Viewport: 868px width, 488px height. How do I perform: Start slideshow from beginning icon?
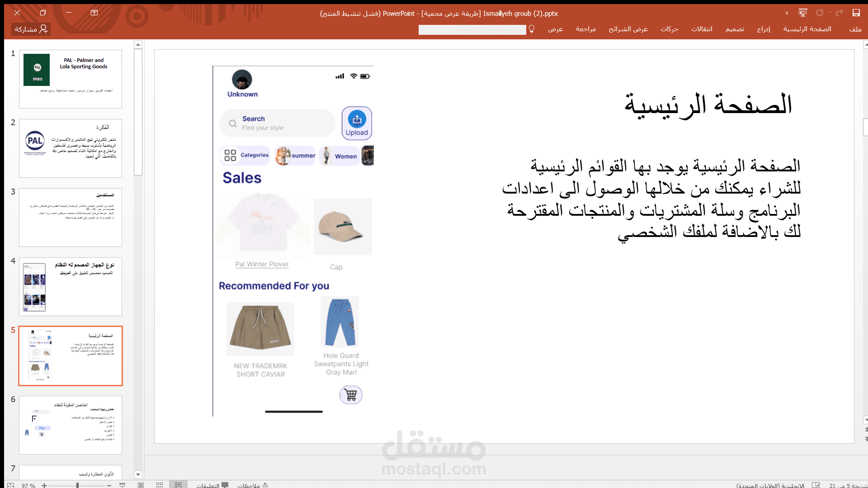click(x=802, y=13)
